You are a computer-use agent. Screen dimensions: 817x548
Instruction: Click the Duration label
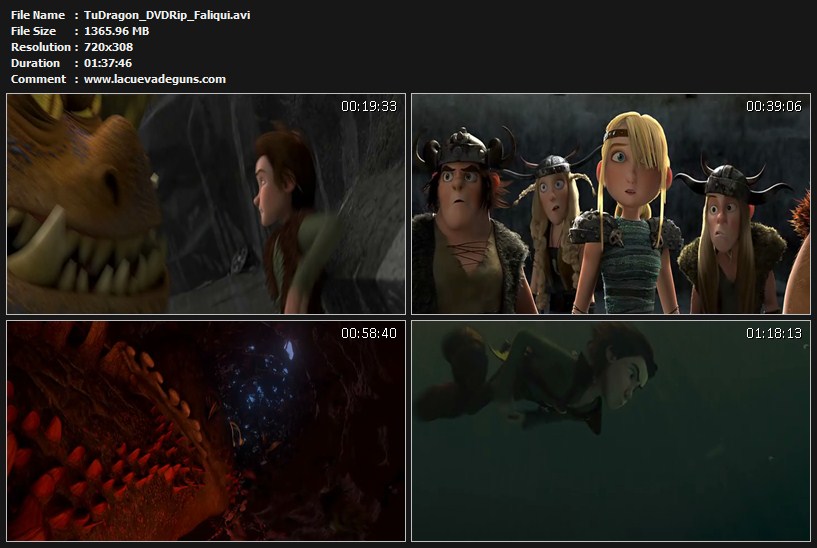point(35,63)
